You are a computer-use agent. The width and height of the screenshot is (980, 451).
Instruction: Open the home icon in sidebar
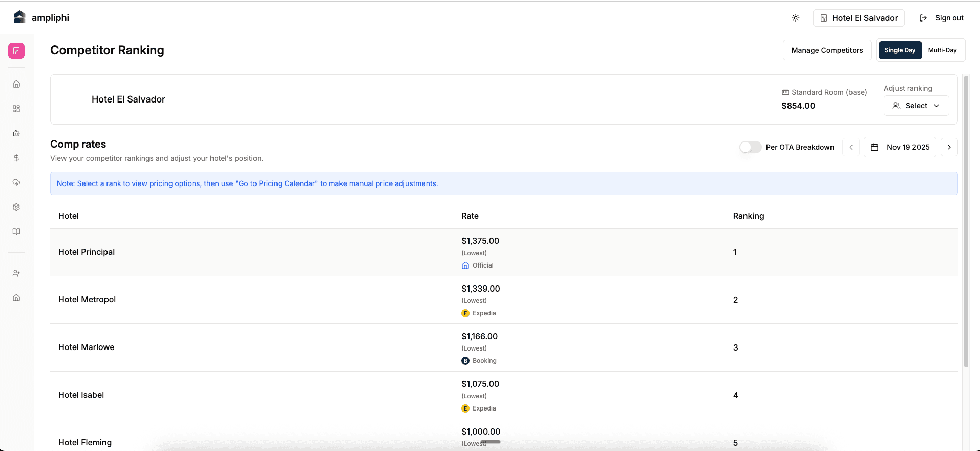click(16, 84)
